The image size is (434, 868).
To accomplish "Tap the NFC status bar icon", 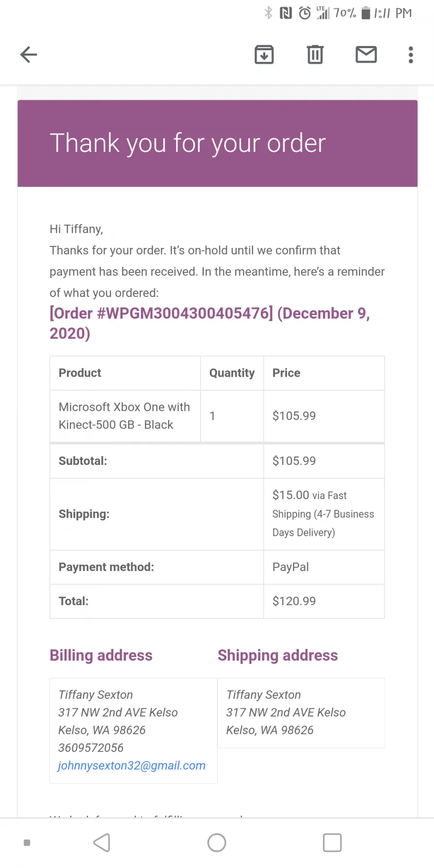I will pyautogui.click(x=286, y=13).
